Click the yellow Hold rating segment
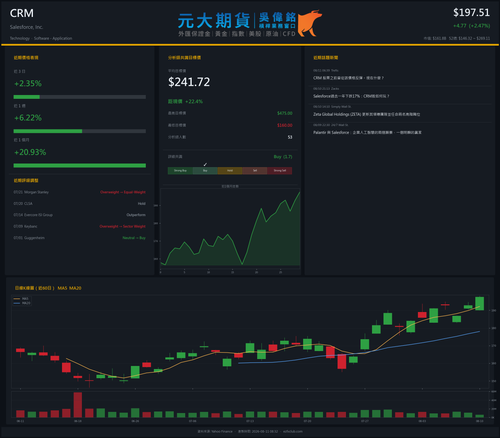 [x=230, y=171]
